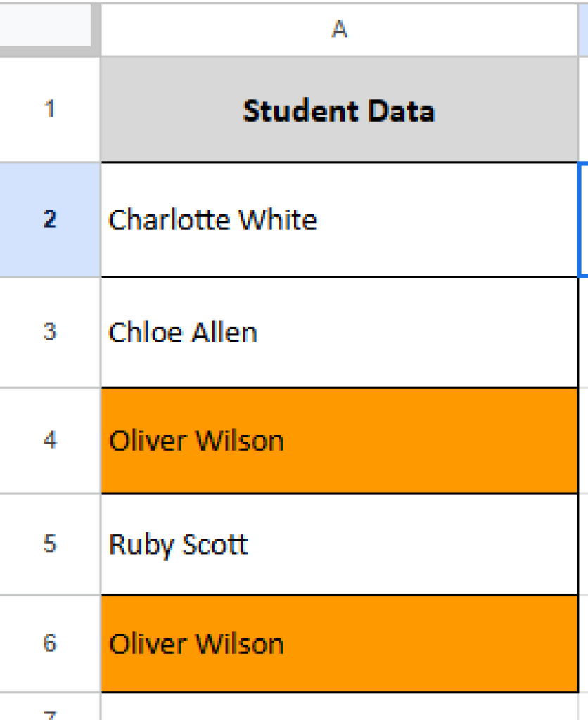Select the highlighted row 2 header

[x=49, y=219]
